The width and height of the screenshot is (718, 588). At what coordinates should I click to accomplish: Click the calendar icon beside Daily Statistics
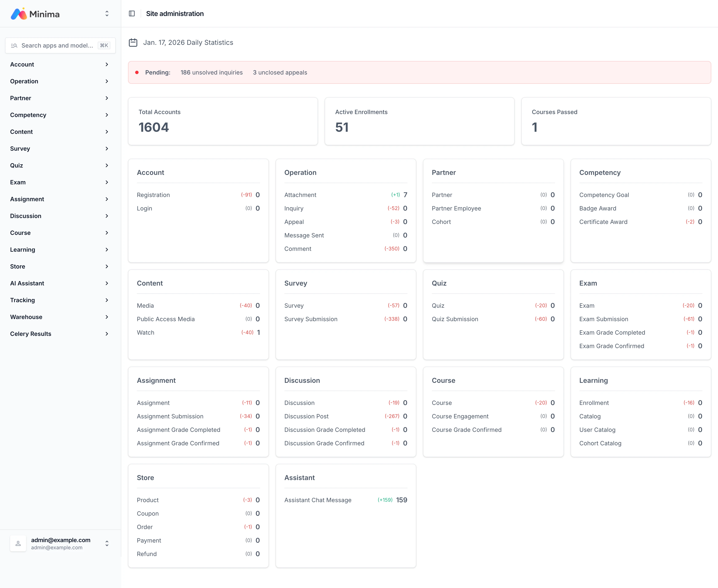coord(133,43)
